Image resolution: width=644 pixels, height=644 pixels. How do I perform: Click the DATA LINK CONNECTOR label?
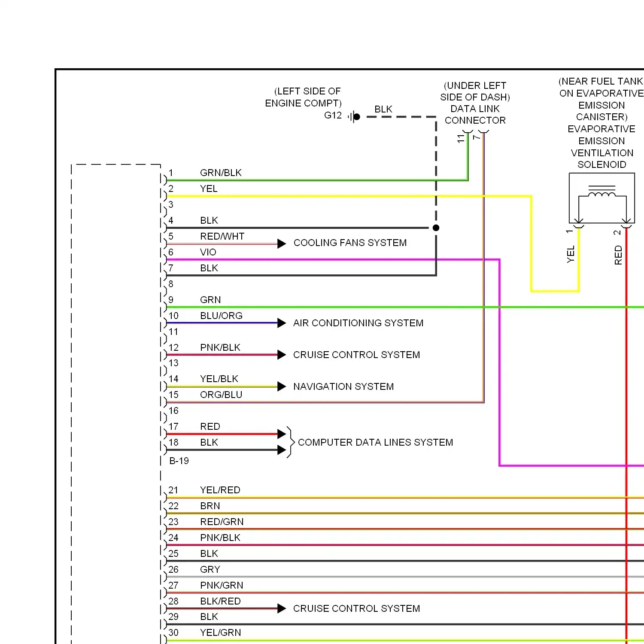[x=475, y=115]
